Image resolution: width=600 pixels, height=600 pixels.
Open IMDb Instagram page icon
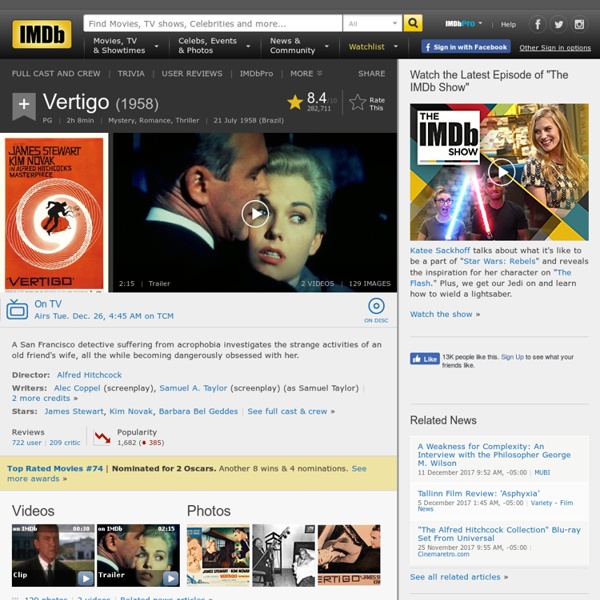click(x=579, y=24)
